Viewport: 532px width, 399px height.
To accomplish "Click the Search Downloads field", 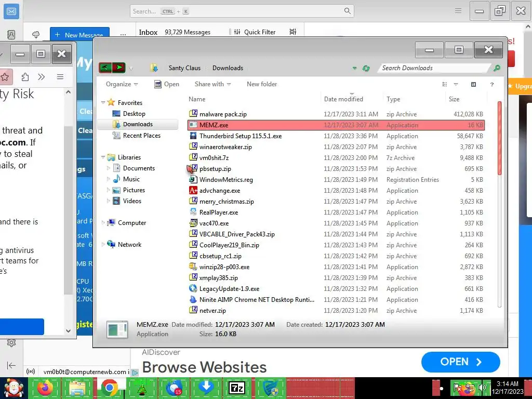I will [434, 68].
